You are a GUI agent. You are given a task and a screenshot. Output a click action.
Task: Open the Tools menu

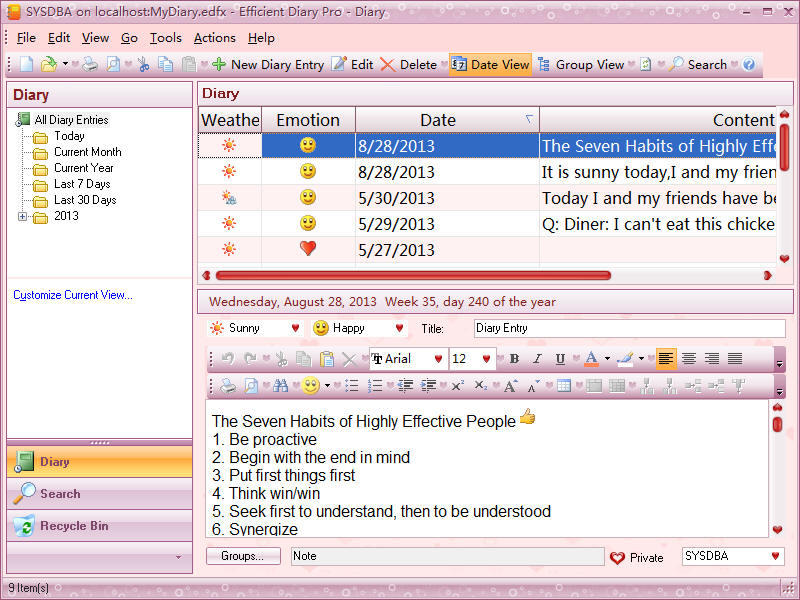tap(165, 38)
